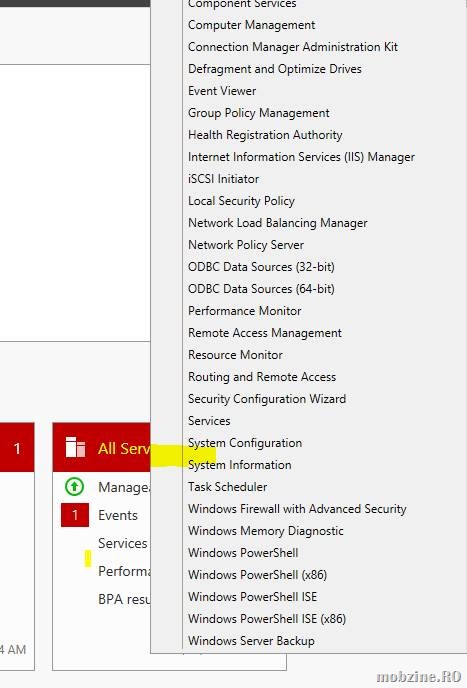Open Manageability in All Servers tile
Image resolution: width=467 pixels, height=688 pixels.
coord(124,487)
